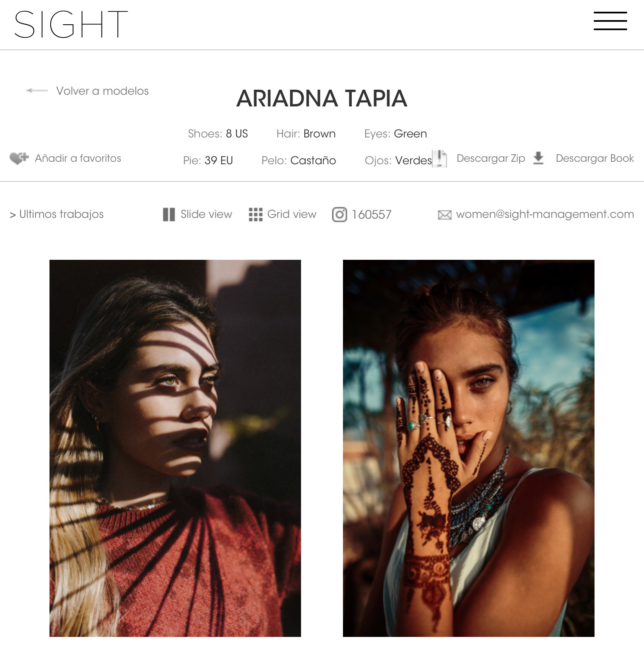Download files with Descargar Zip

(x=491, y=158)
